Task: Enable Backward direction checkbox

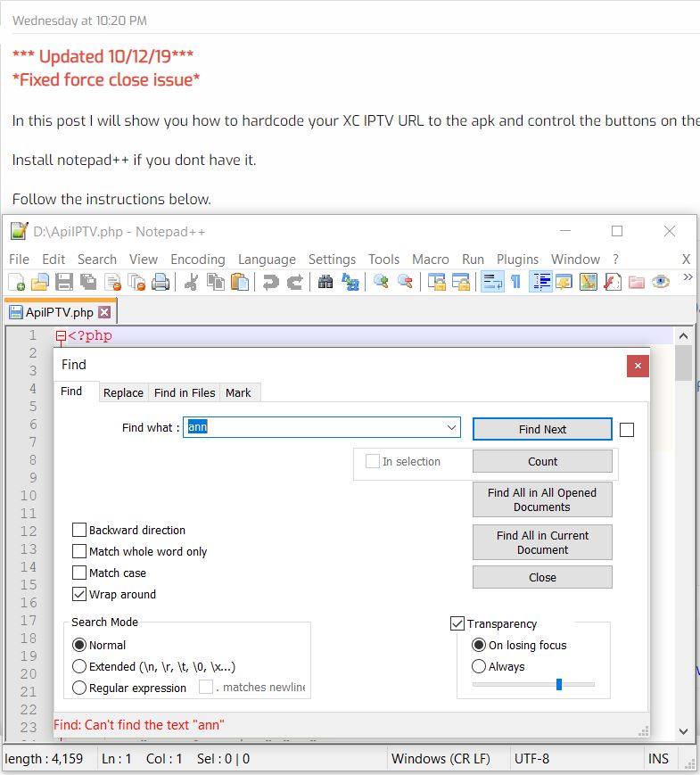Action: [x=79, y=530]
